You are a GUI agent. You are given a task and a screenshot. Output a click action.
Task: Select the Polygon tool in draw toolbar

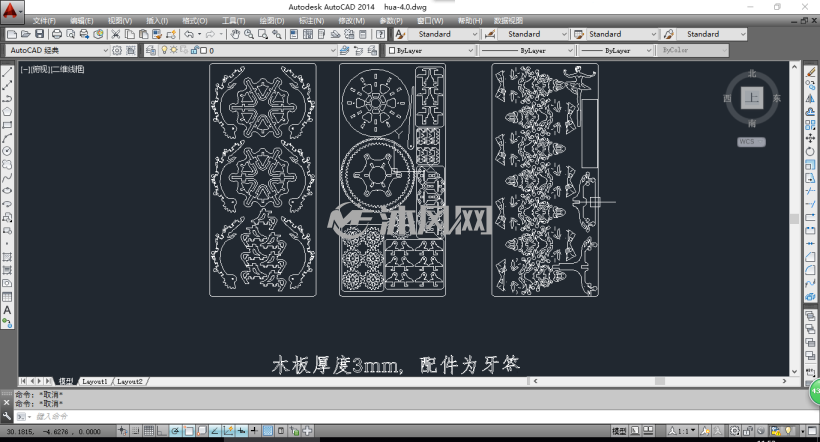coord(7,111)
